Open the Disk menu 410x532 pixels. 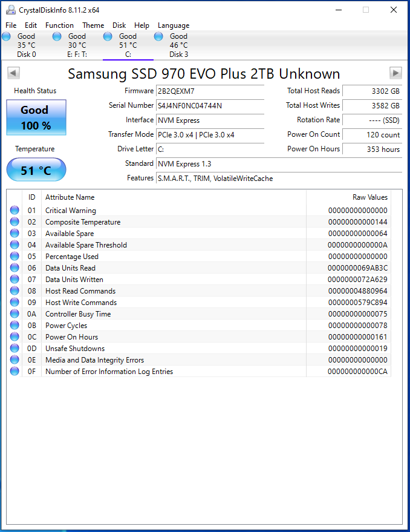[x=119, y=25]
